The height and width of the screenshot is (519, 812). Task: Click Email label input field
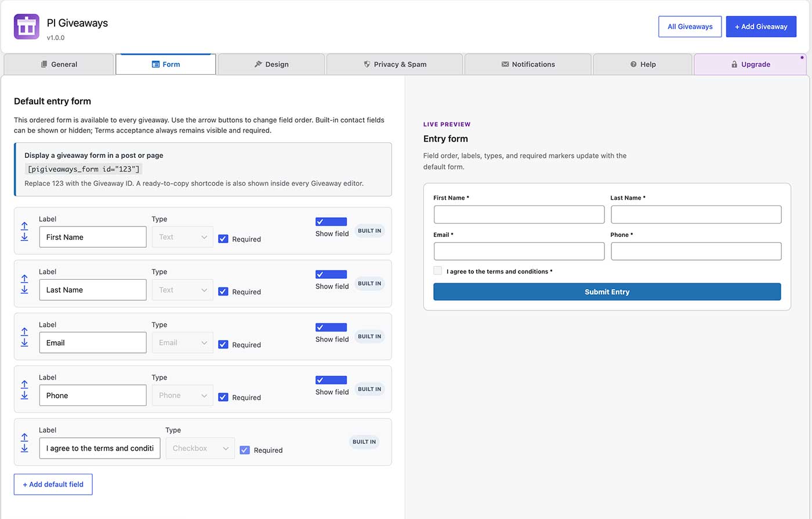tap(93, 343)
